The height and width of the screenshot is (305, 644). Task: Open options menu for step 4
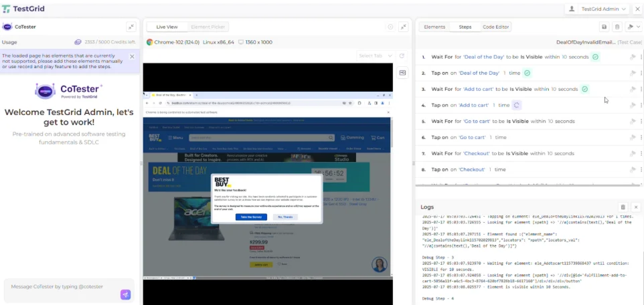(641, 105)
